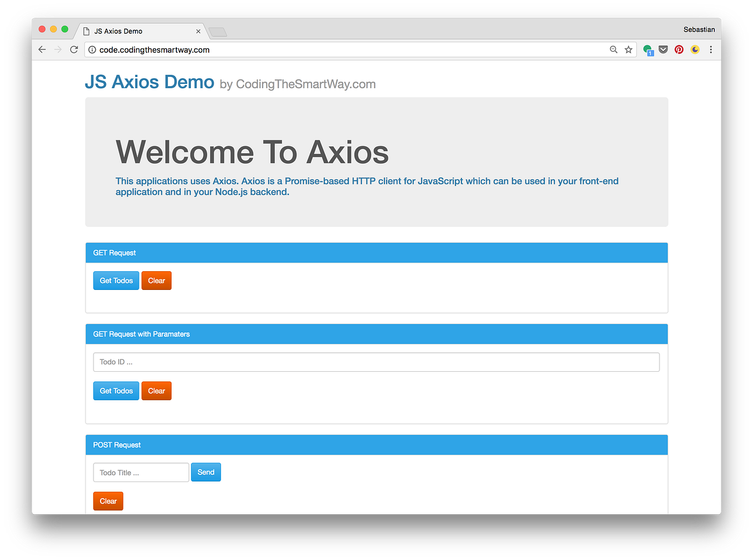Image resolution: width=753 pixels, height=560 pixels.
Task: Click Clear in the GET Request panel
Action: [156, 280]
